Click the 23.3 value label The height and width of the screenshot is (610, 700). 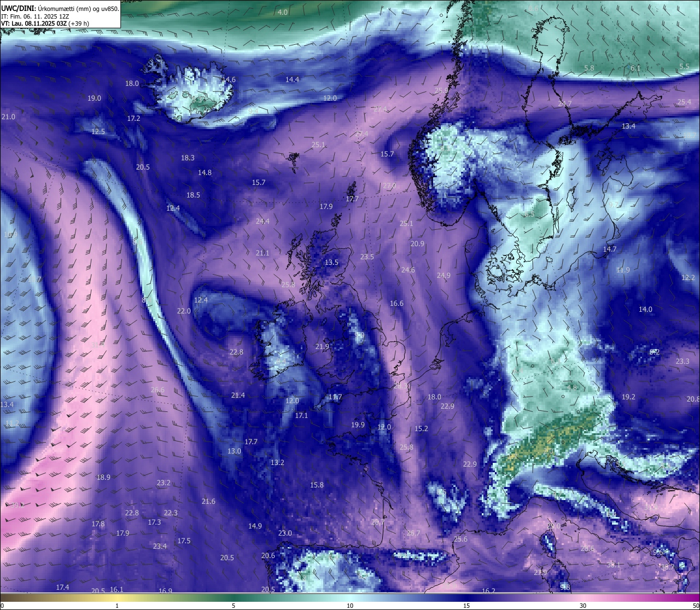pos(682,361)
